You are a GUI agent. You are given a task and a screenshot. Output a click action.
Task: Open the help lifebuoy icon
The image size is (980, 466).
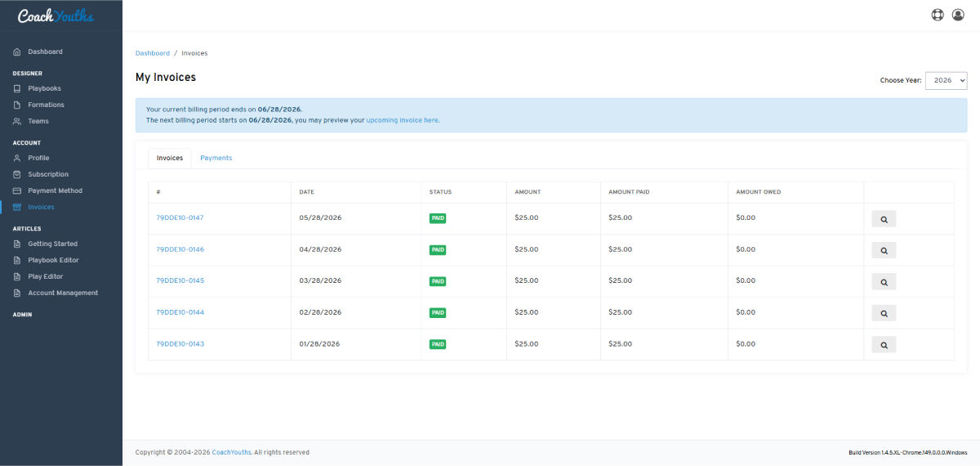pyautogui.click(x=938, y=15)
